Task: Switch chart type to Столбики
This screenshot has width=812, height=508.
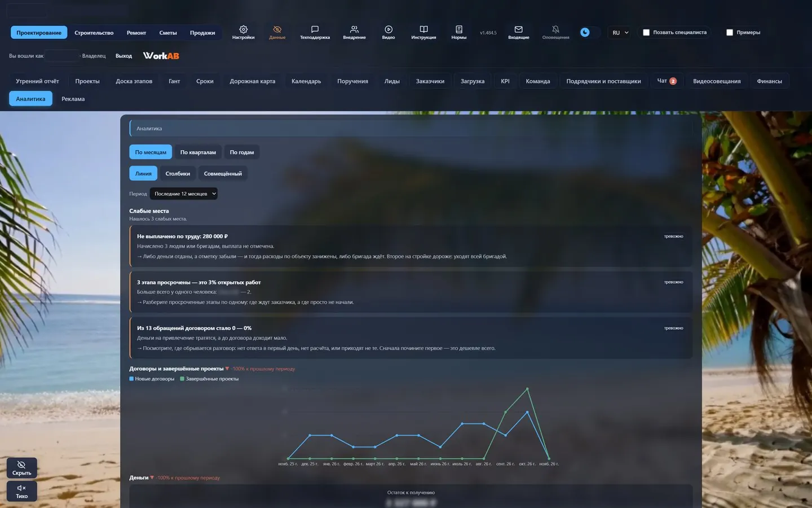Action: point(178,174)
